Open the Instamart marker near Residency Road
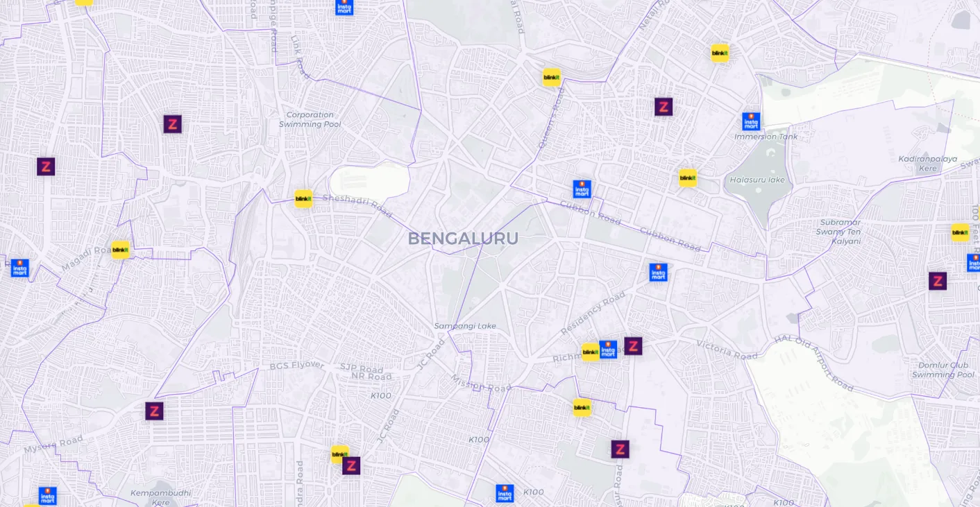The width and height of the screenshot is (980, 507). click(x=658, y=272)
